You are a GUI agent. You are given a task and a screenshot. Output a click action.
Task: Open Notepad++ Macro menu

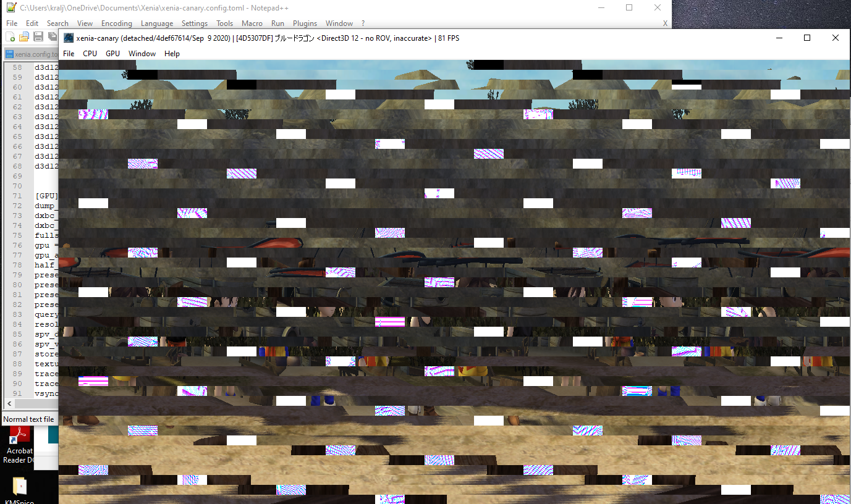coord(252,23)
